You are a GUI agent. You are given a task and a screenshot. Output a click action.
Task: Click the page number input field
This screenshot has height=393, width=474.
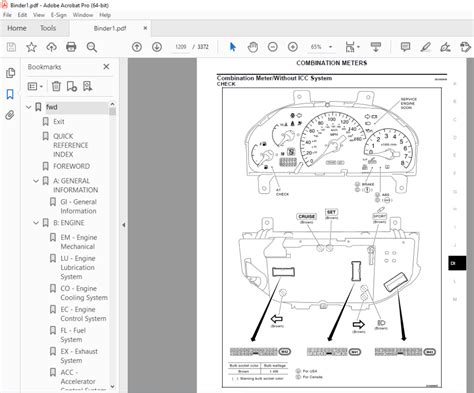(180, 47)
